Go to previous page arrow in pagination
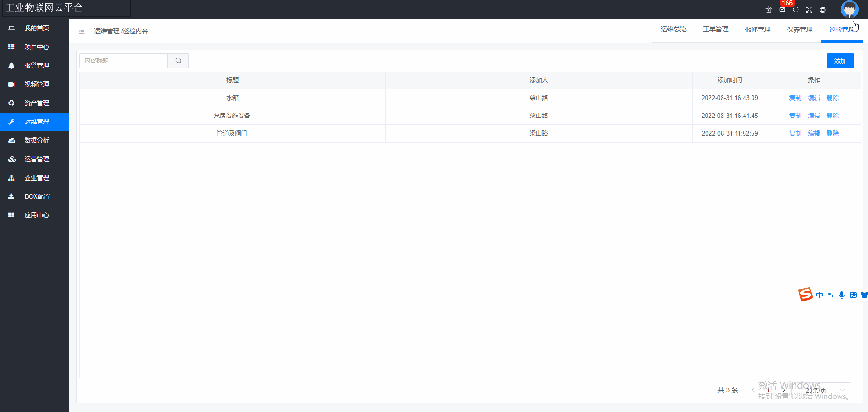868x412 pixels. 752,390
